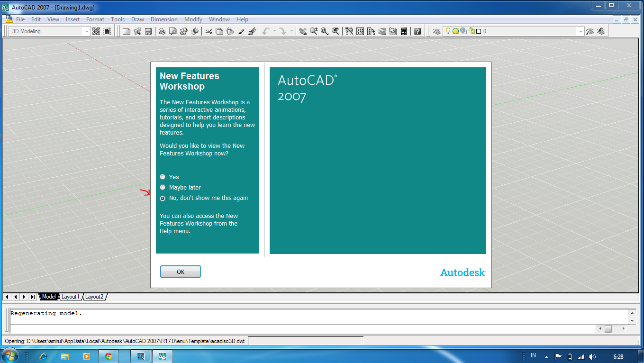Select the Yes radio button

(x=163, y=177)
